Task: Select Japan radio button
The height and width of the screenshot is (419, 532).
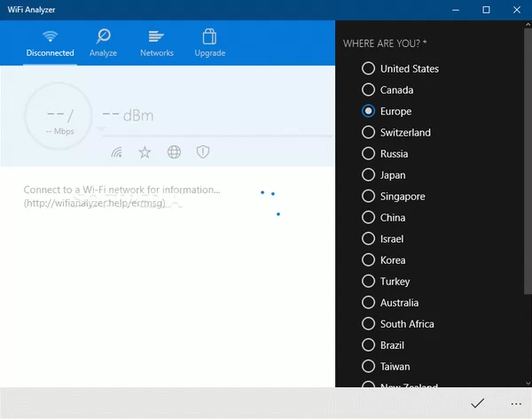Action: click(369, 175)
